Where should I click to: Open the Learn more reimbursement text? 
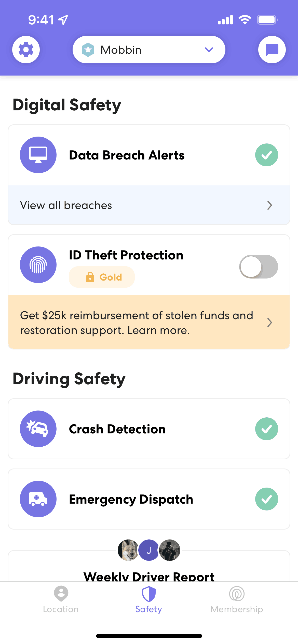[159, 330]
